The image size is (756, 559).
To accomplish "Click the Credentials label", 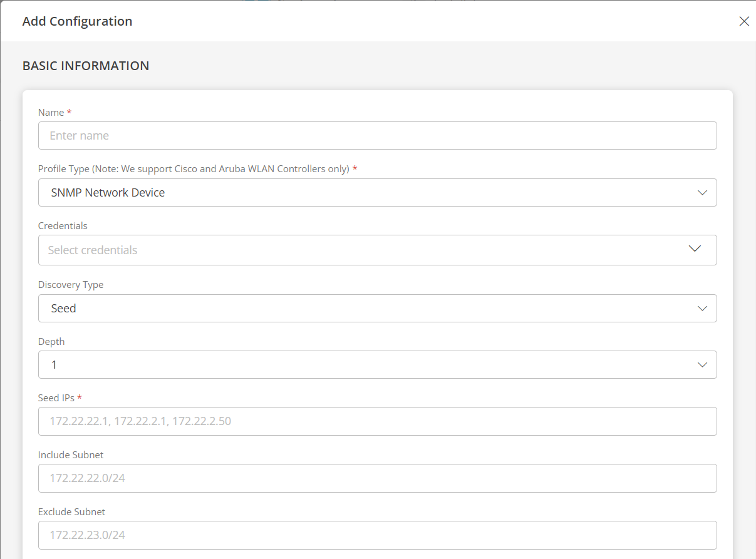I will click(63, 225).
